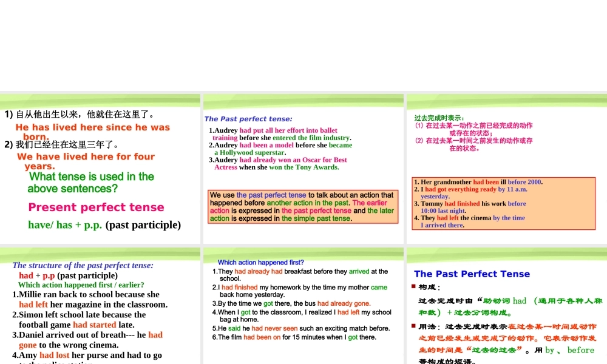This screenshot has width=607, height=364.
Task: Click sentence They had left the cinema
Action: pyautogui.click(x=469, y=221)
